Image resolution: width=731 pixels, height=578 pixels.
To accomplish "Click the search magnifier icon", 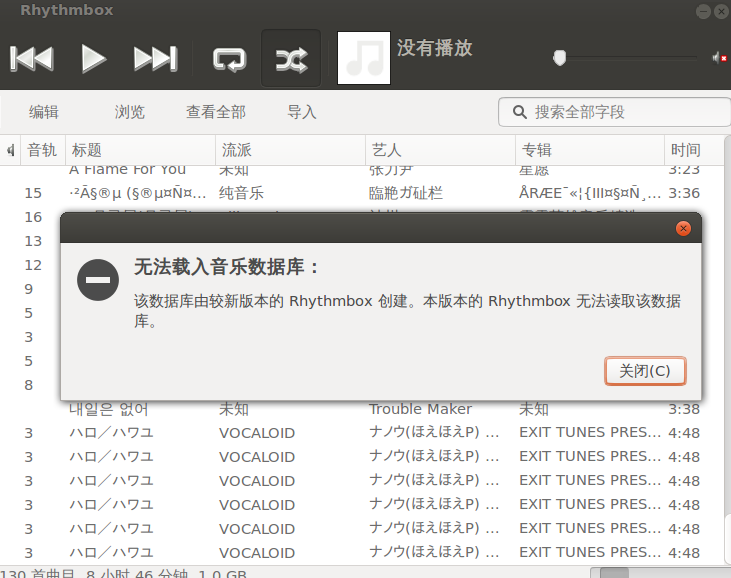I will [519, 112].
